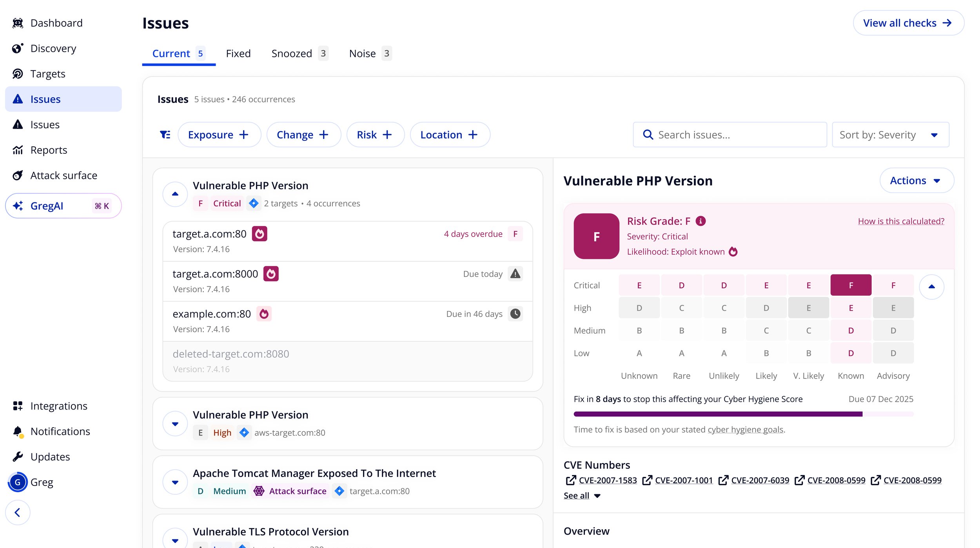This screenshot has width=980, height=548.
Task: Open the Attack surface page
Action: (64, 175)
